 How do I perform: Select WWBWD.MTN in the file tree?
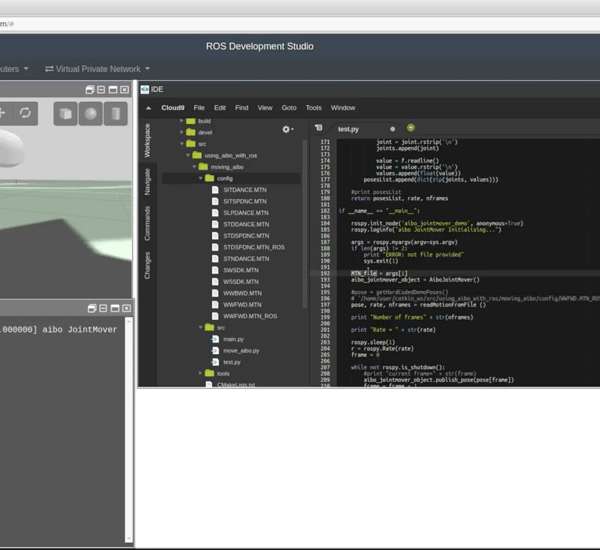coord(242,293)
